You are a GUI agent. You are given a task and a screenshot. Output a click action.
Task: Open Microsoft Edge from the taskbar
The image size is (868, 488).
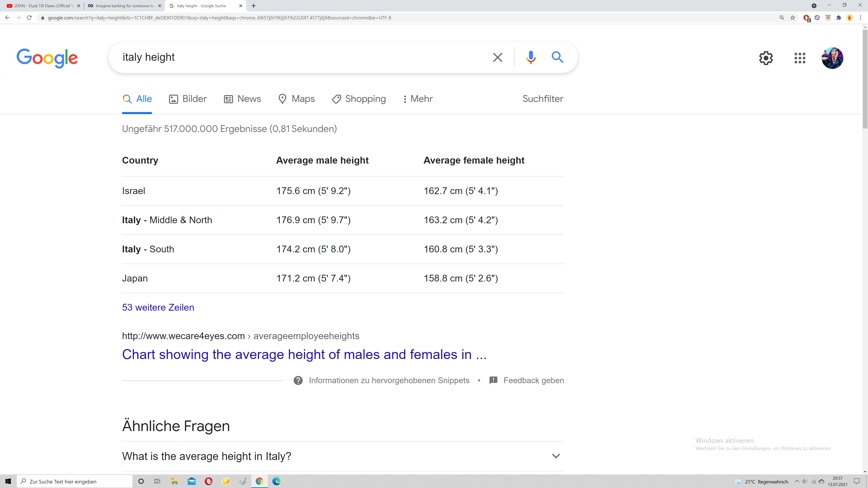point(276,481)
